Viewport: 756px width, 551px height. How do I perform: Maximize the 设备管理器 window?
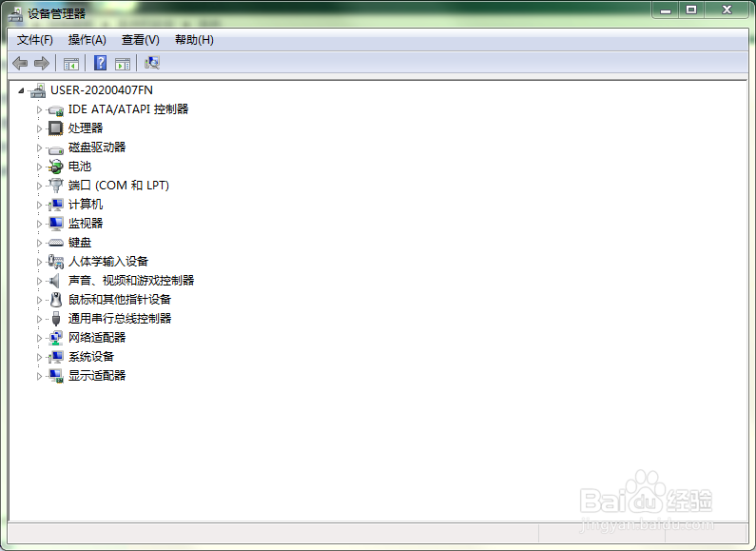pyautogui.click(x=691, y=10)
